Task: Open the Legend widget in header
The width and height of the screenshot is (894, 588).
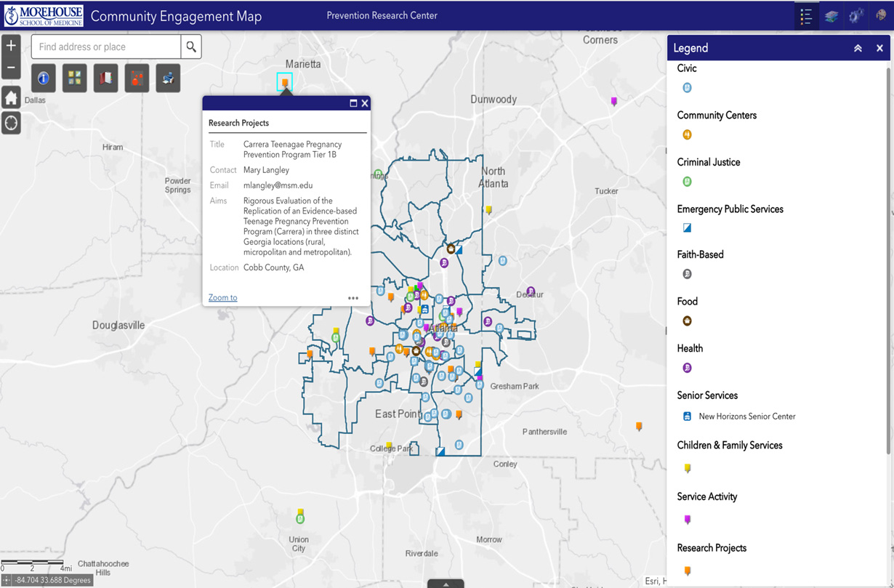Action: [806, 17]
